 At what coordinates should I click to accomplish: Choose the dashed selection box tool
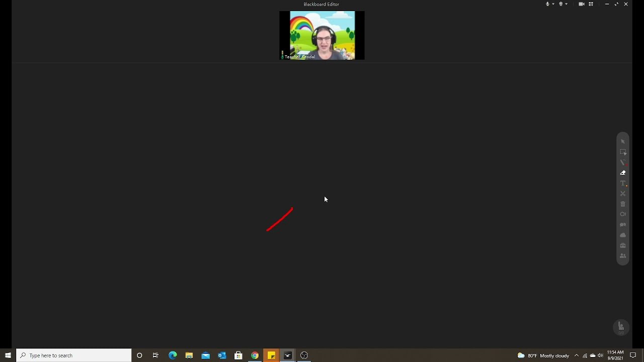[623, 152]
